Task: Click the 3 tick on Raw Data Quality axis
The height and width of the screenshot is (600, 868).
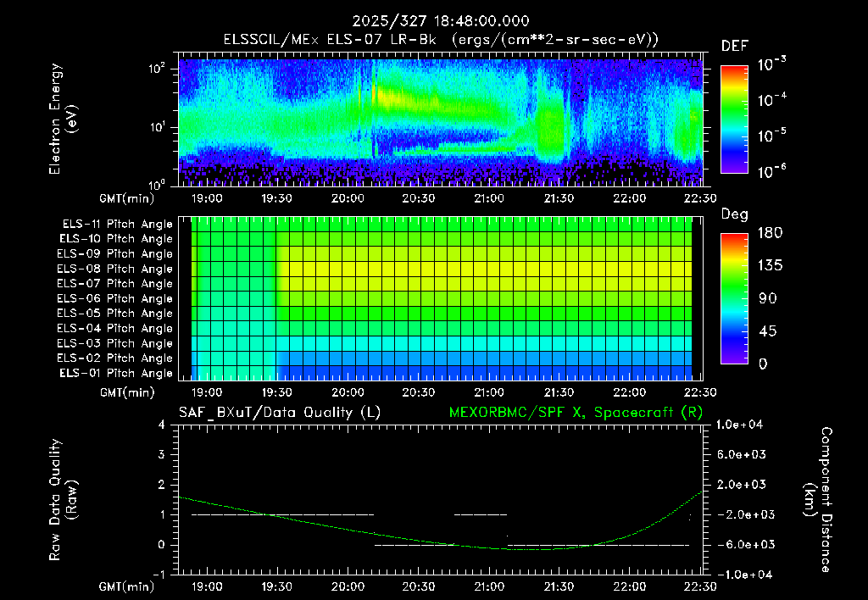Action: [162, 454]
